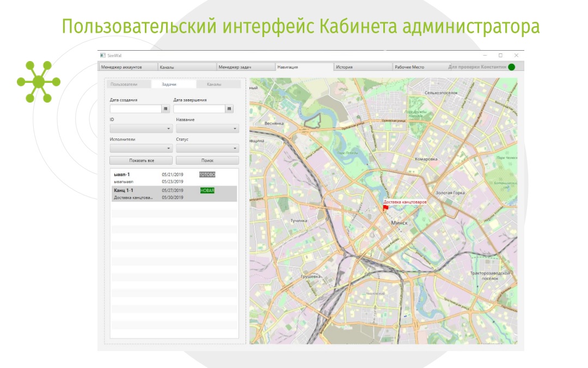Viewport: 588px width, 368px height.
Task: Click the Для проверки Константин user label
Action: [477, 67]
